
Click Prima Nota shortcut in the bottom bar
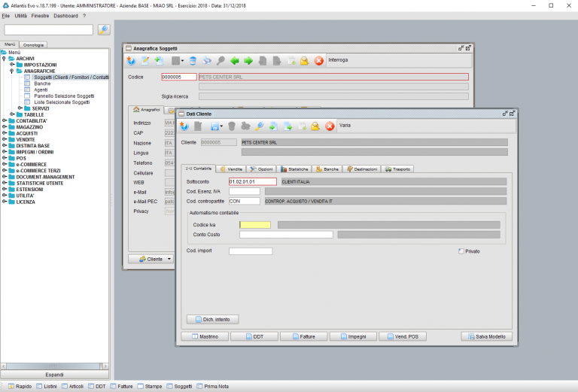point(213,386)
